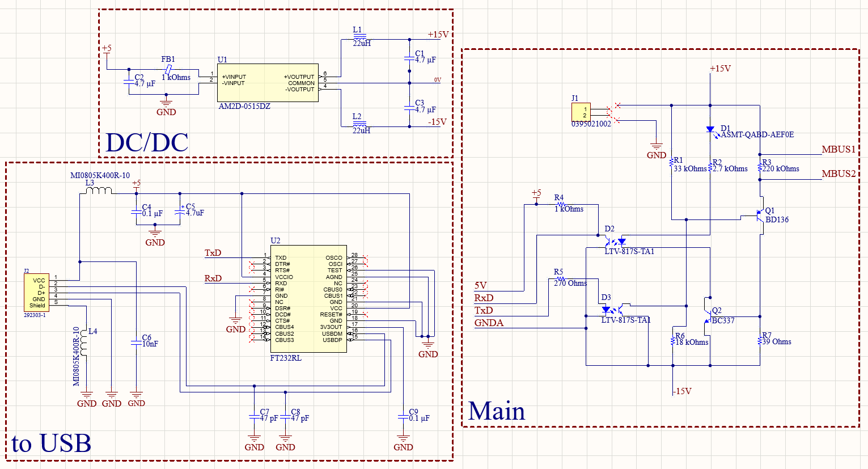Select capacitor C7 symbol
The width and height of the screenshot is (868, 469).
254,416
